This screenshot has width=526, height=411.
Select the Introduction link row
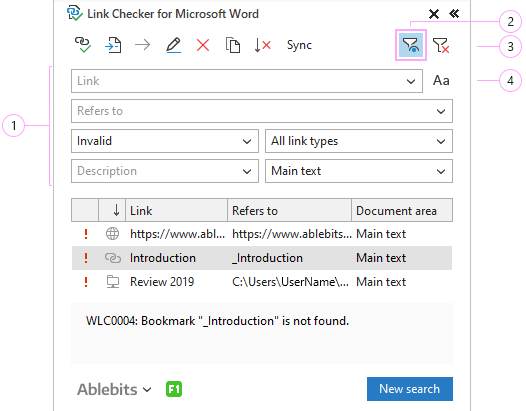[x=262, y=258]
